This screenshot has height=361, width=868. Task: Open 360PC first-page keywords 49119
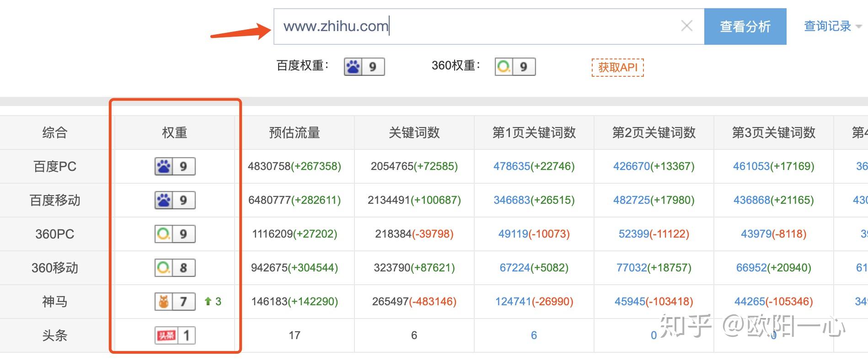pos(514,234)
